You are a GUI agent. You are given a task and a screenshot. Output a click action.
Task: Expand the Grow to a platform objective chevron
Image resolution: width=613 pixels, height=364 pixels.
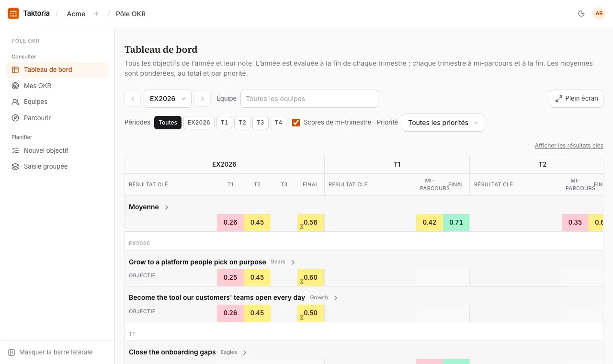(293, 262)
